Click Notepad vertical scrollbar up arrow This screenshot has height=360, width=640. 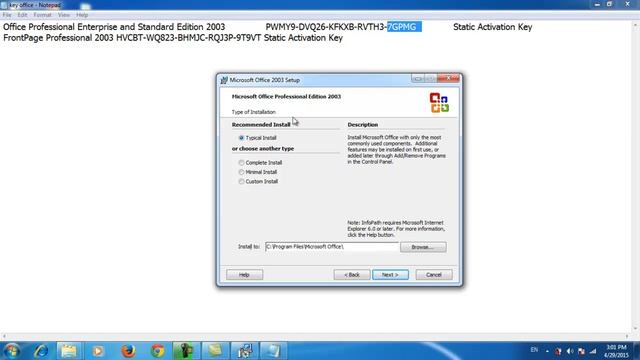click(636, 25)
